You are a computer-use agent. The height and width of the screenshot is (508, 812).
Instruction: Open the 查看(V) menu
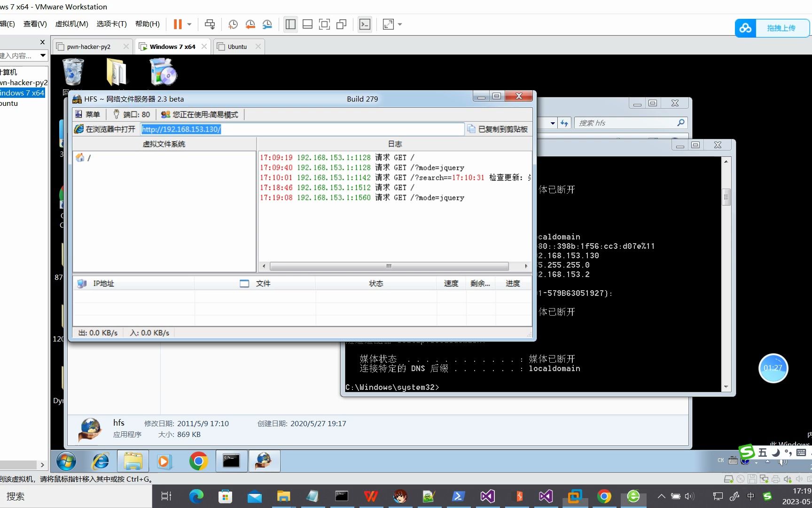coord(35,24)
